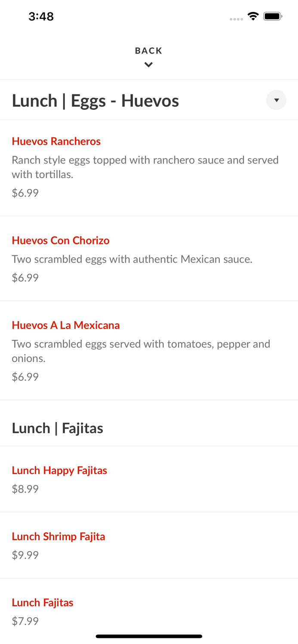Tap the chevron below the BACK label
298x644 pixels.
pyautogui.click(x=148, y=64)
